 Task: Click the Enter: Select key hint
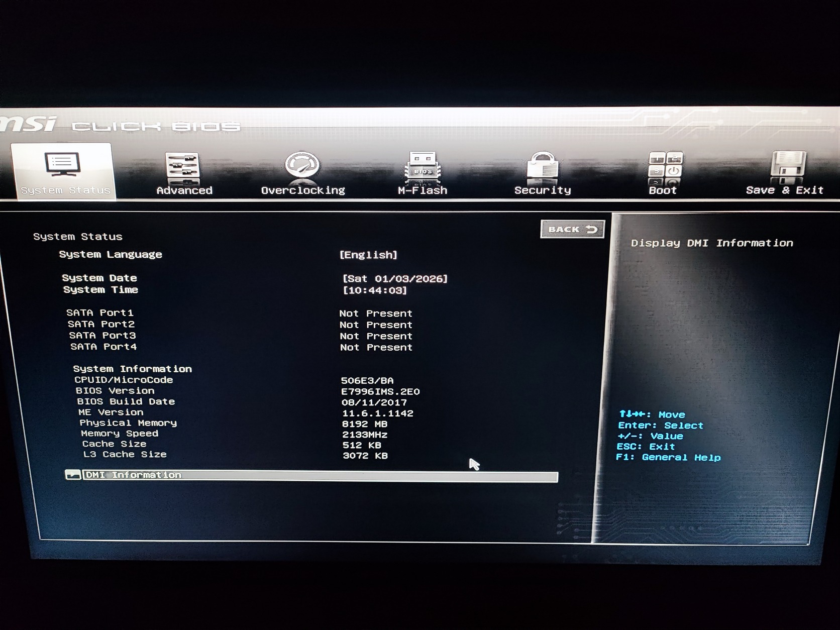(661, 426)
